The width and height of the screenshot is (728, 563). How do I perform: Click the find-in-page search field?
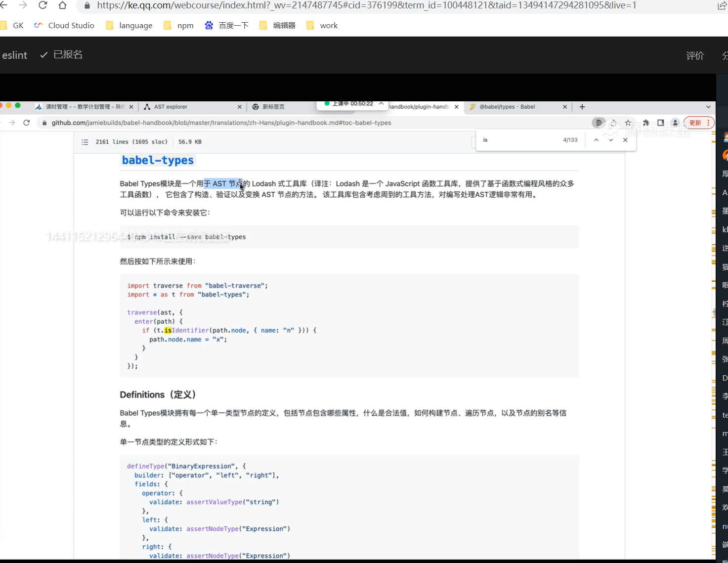click(x=519, y=140)
